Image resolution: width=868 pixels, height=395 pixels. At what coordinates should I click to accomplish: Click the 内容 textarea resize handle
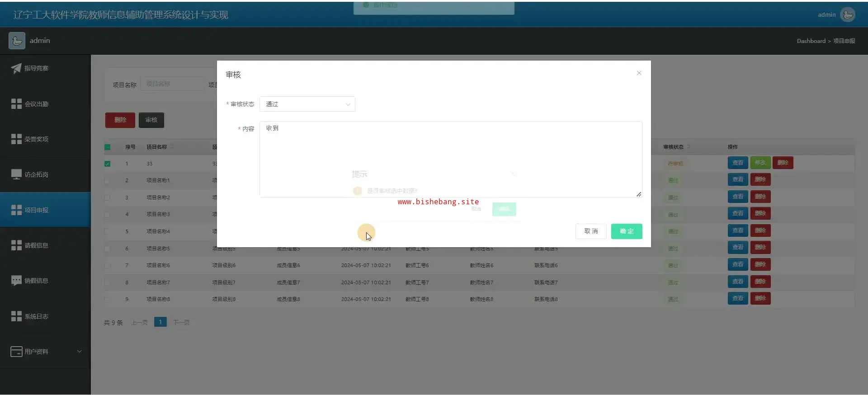(639, 194)
